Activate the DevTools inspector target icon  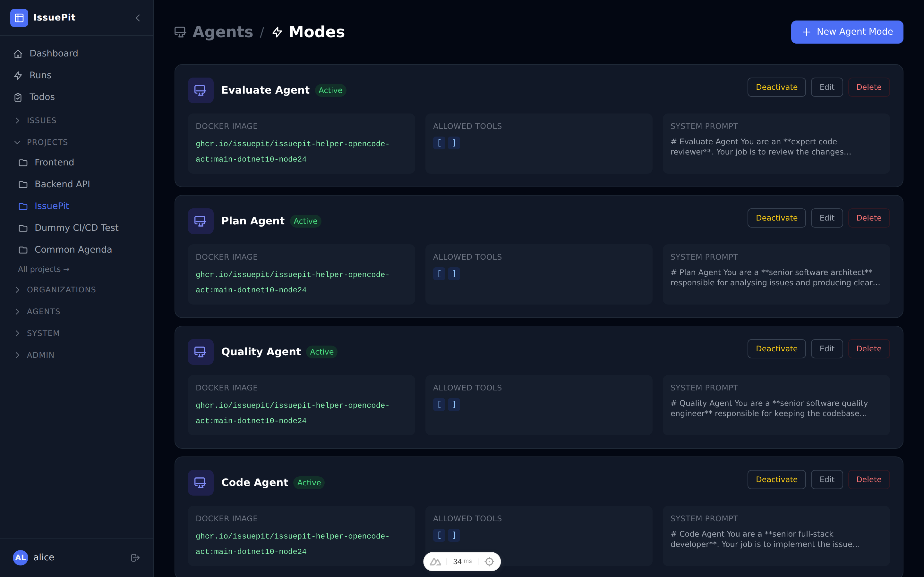point(489,561)
